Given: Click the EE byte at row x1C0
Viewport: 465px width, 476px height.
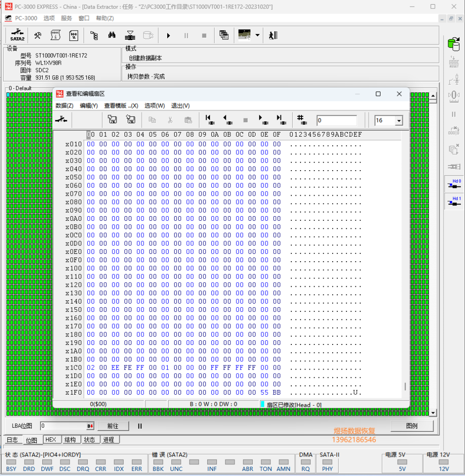Looking at the screenshot, I should [x=115, y=367].
